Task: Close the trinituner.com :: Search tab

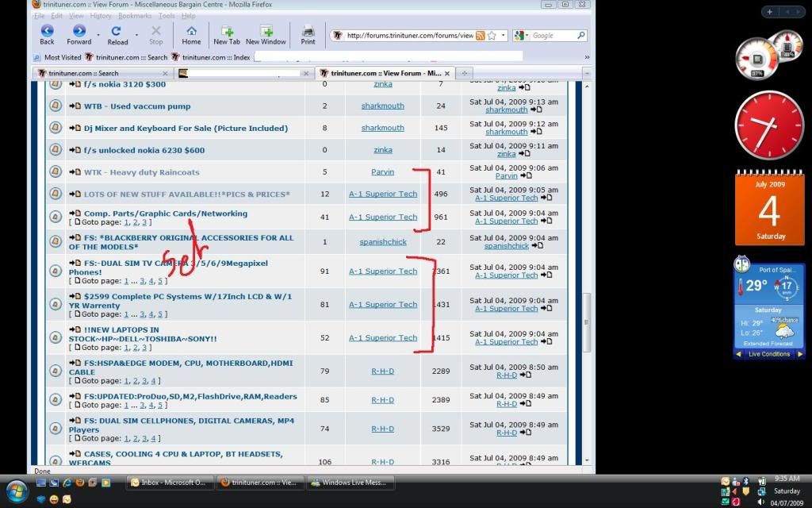Action: click(x=165, y=74)
